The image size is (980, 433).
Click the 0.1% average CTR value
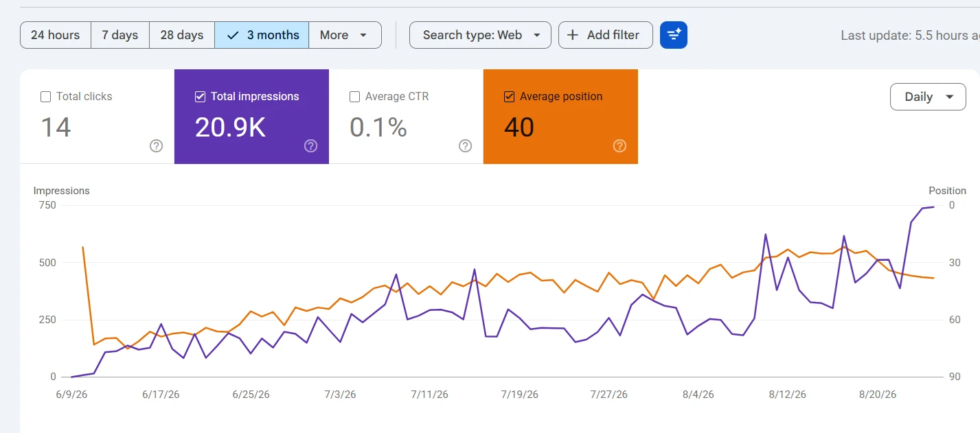(x=378, y=128)
